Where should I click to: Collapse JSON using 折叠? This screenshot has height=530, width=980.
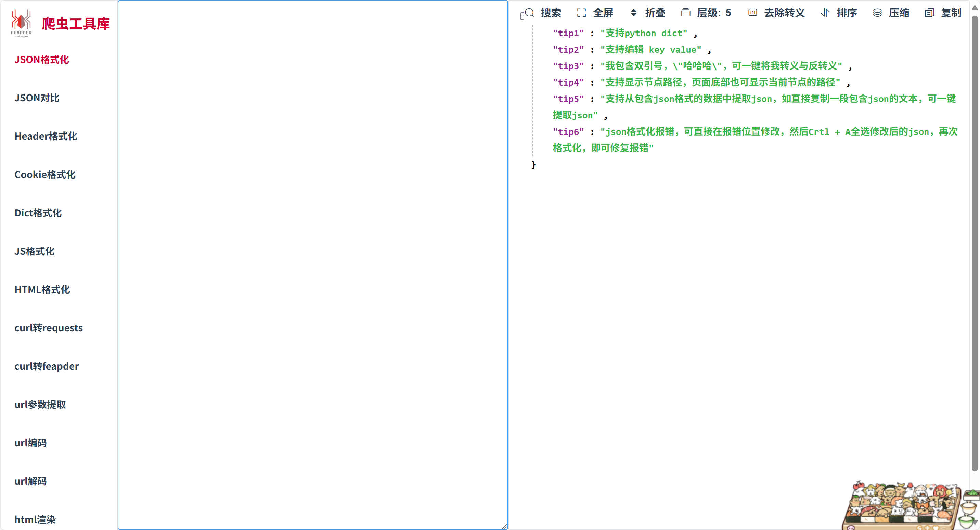655,13
